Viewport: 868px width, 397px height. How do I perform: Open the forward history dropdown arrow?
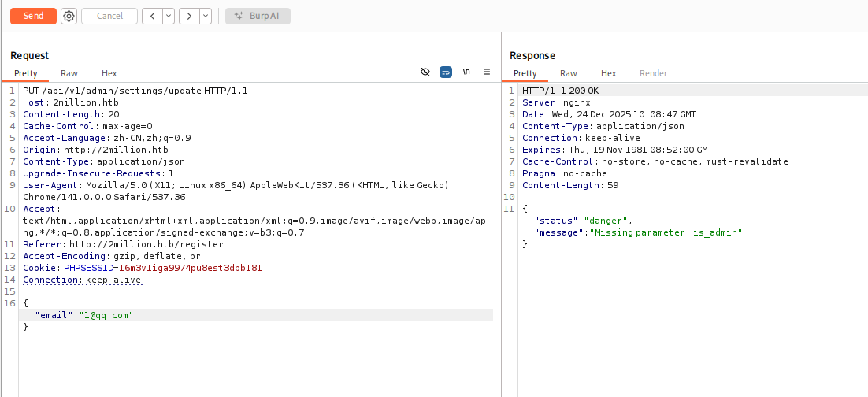click(x=206, y=16)
